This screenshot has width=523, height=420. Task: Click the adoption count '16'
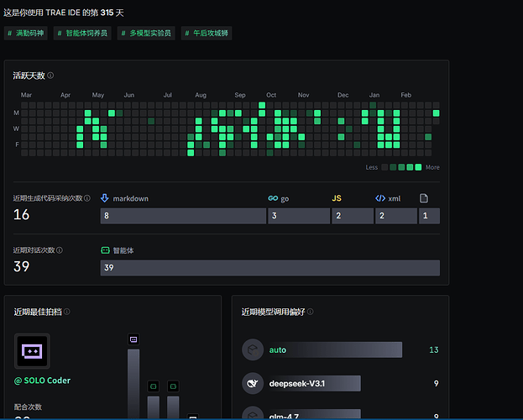coord(21,215)
